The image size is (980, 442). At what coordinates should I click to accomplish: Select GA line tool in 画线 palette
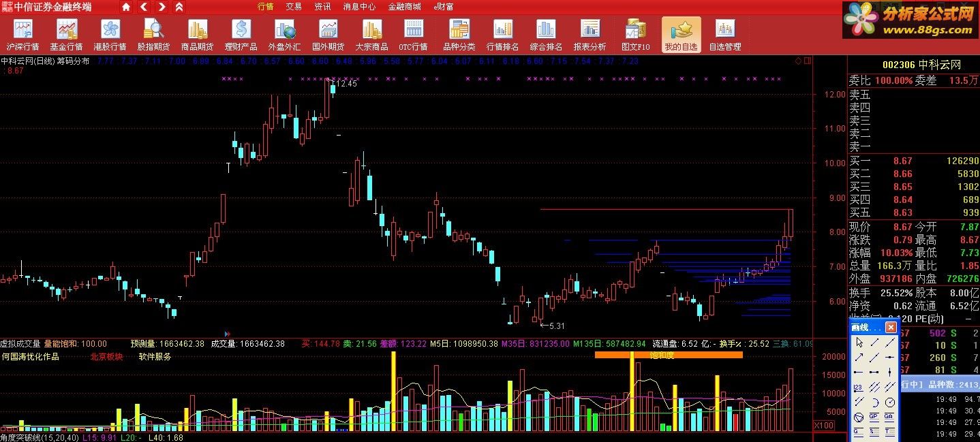(890, 417)
